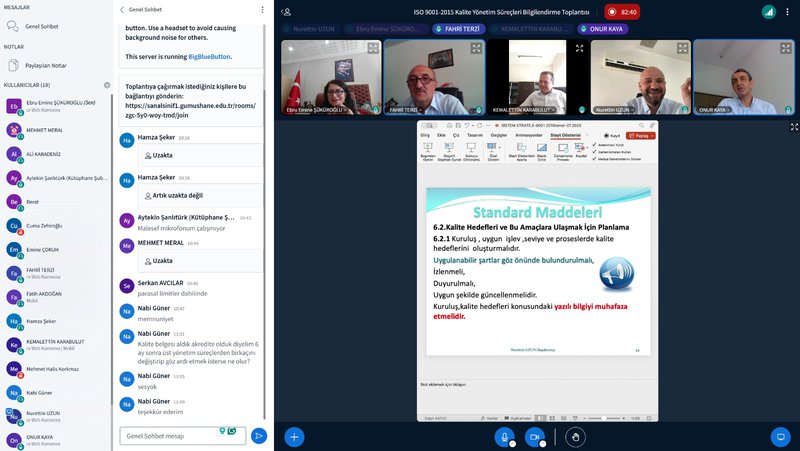
Task: Select user Cuma Zehiroğlu avatar
Action: [14, 226]
